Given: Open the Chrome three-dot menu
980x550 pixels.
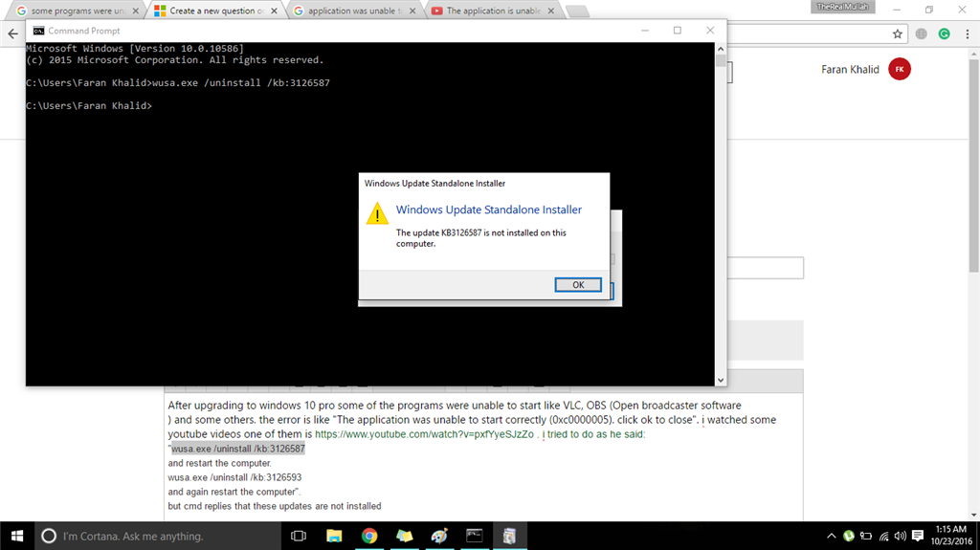Looking at the screenshot, I should (x=967, y=33).
